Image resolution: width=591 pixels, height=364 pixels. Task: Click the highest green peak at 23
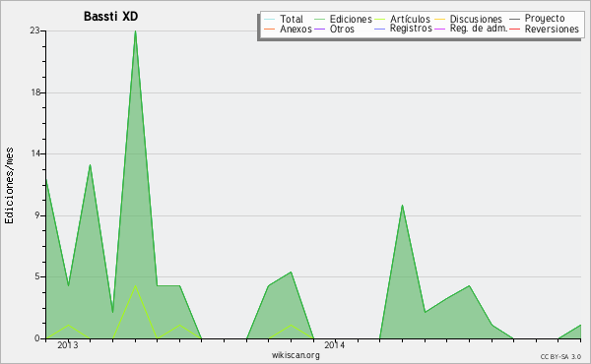coord(135,31)
